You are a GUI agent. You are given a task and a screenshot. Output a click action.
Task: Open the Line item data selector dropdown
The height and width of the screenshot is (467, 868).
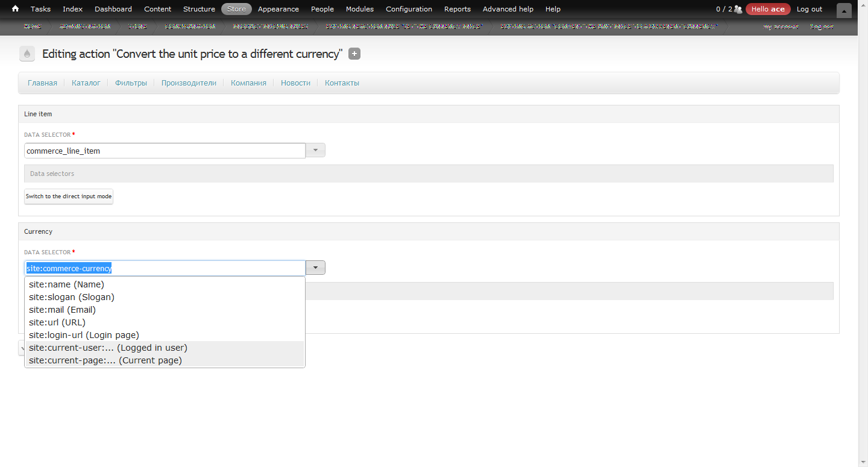point(315,150)
